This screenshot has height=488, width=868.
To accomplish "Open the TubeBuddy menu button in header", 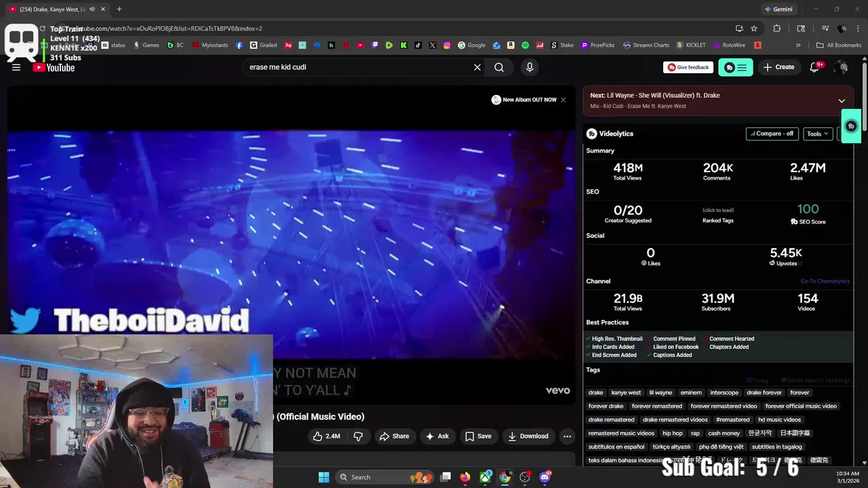I will [736, 67].
